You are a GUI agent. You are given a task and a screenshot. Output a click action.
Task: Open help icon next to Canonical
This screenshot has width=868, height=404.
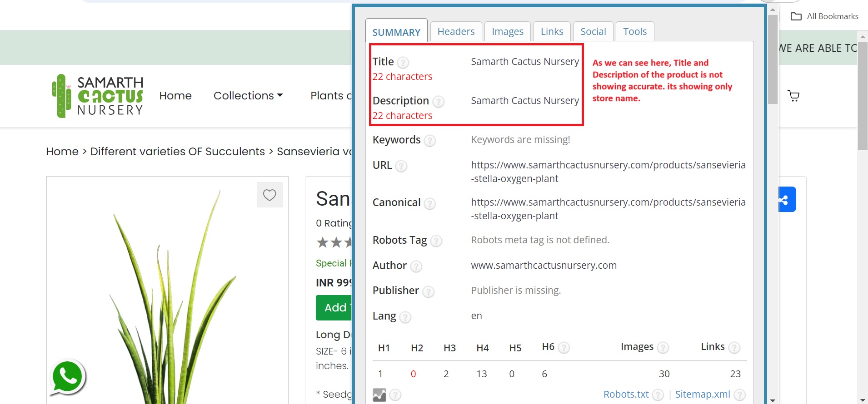430,203
